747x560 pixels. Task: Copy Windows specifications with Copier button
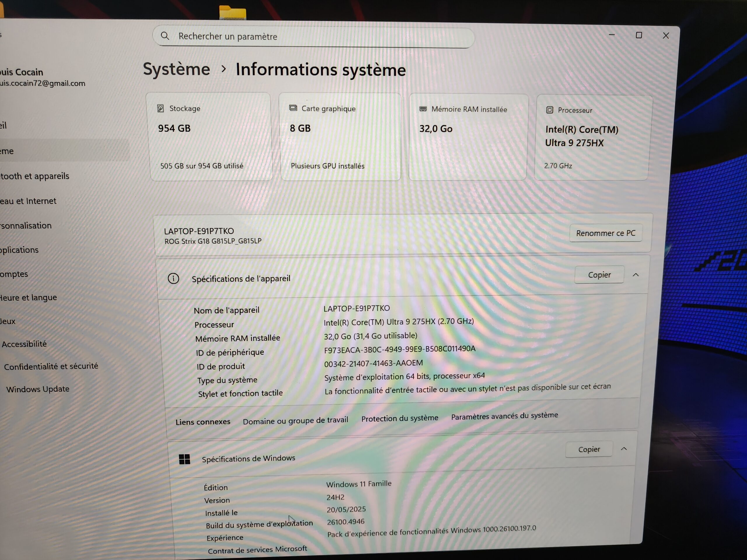589,449
